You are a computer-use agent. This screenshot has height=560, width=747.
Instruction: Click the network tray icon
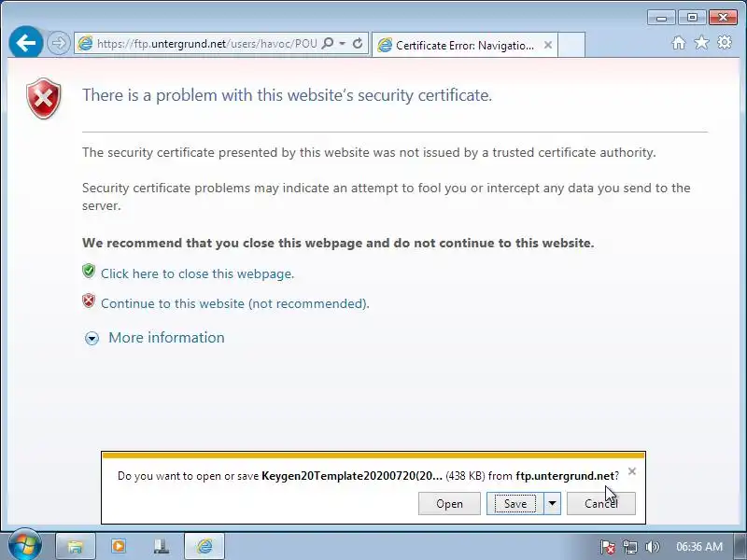[x=630, y=547]
